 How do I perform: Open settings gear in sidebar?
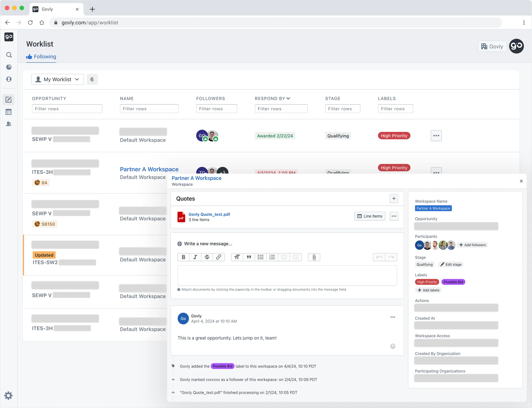[8, 395]
